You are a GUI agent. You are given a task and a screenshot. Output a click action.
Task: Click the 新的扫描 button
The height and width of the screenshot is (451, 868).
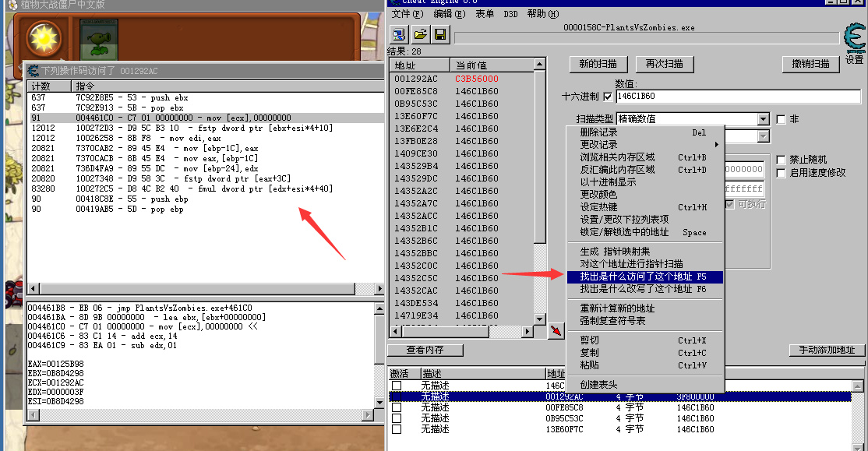pos(598,64)
